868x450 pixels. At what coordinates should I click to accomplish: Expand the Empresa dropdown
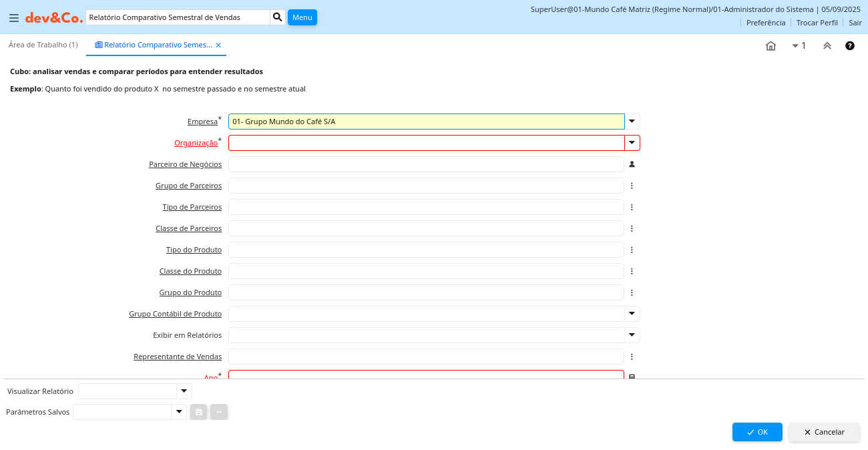click(632, 122)
